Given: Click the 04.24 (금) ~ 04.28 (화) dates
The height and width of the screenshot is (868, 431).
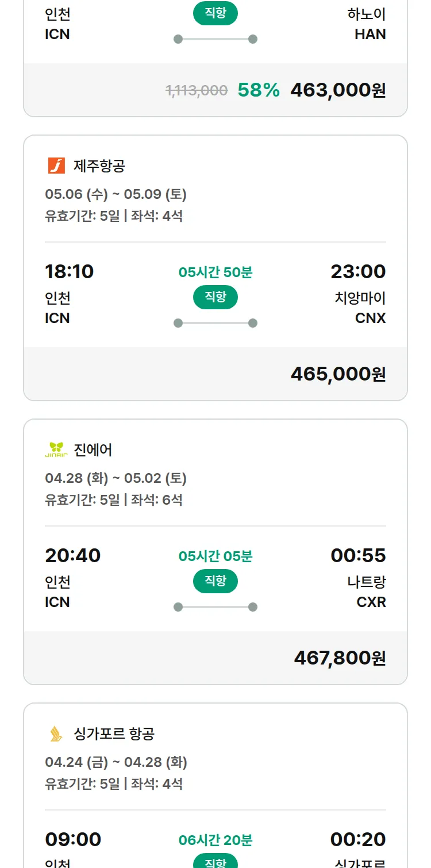Looking at the screenshot, I should coord(116,762).
